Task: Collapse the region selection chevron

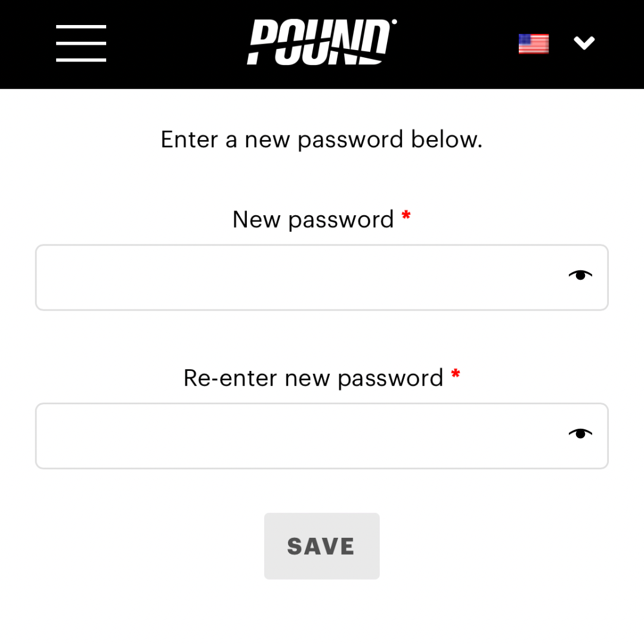Action: click(x=584, y=42)
